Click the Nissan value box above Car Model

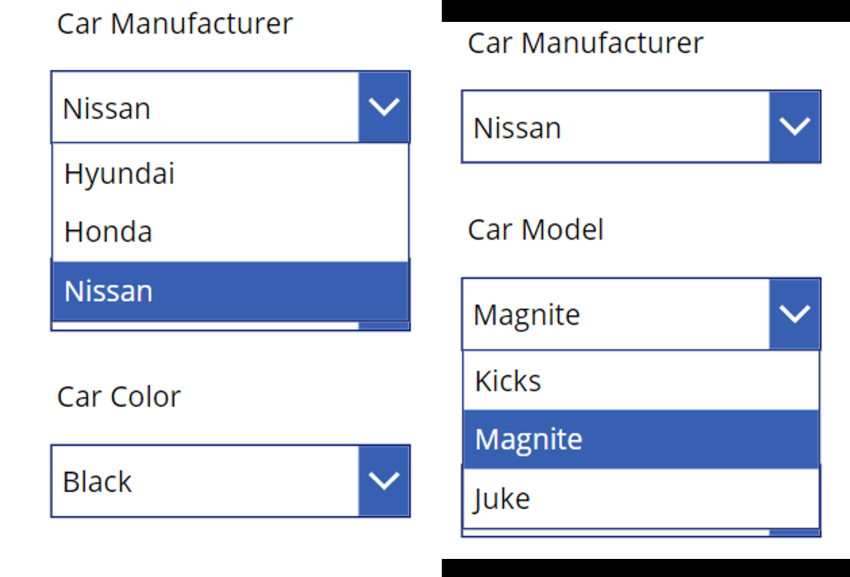[x=616, y=126]
